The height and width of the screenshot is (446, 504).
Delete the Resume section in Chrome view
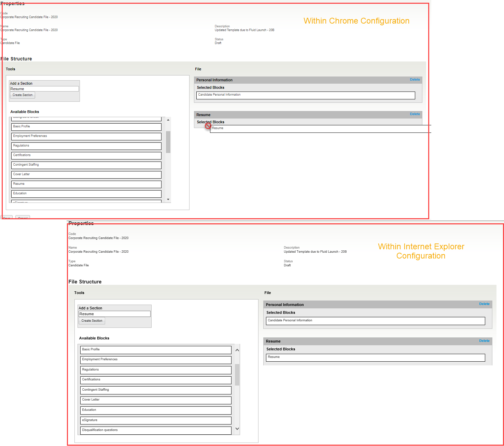click(415, 114)
